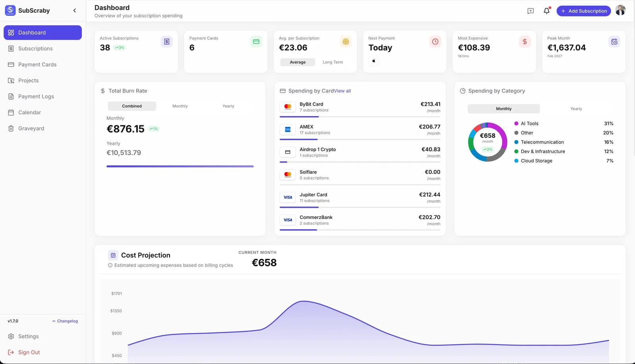
Task: Click the Active Subscriptions card icon
Action: [167, 42]
